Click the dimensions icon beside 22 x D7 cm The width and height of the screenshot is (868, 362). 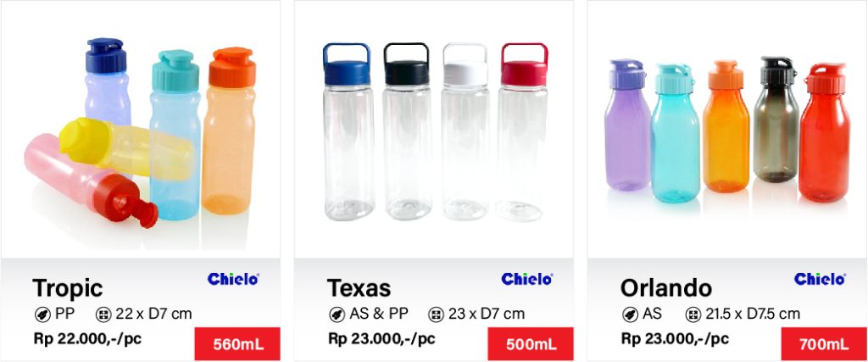coord(103,315)
